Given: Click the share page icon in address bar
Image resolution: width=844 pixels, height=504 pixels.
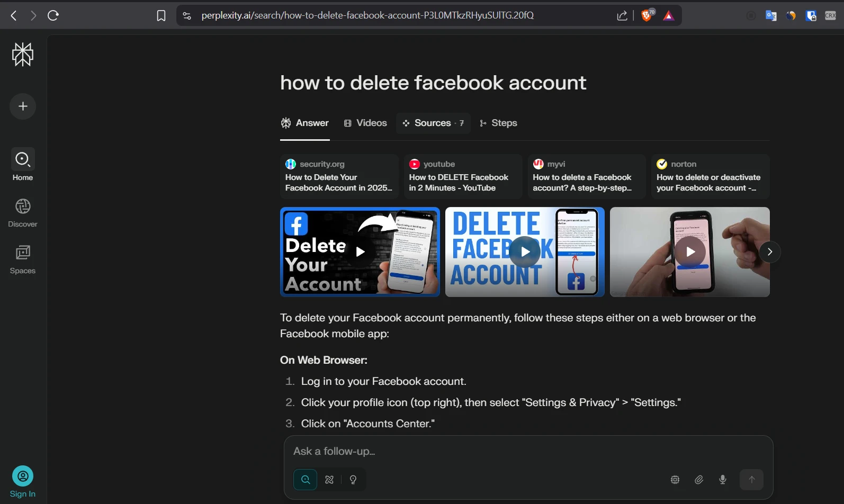Looking at the screenshot, I should click(x=622, y=16).
